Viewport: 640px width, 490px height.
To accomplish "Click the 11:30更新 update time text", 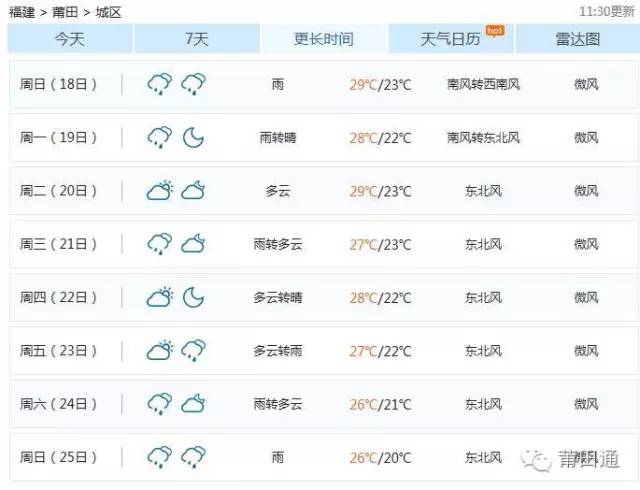I will 608,11.
